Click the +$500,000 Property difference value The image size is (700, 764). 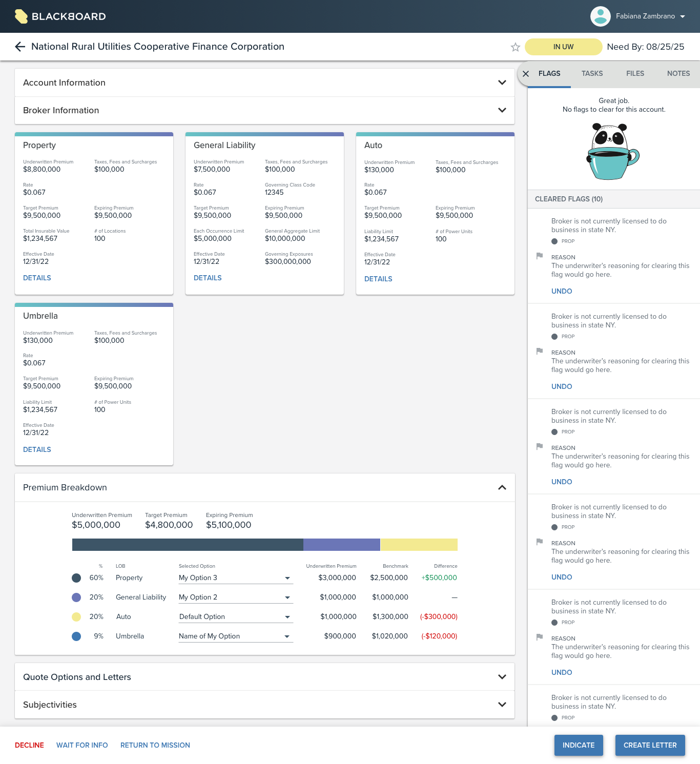pos(439,577)
